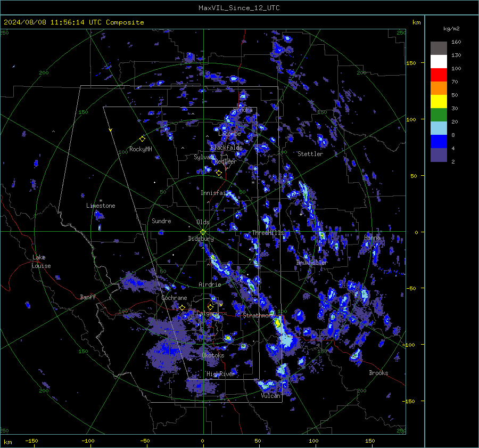
Task: Click the km label at top right
Action: [x=416, y=22]
